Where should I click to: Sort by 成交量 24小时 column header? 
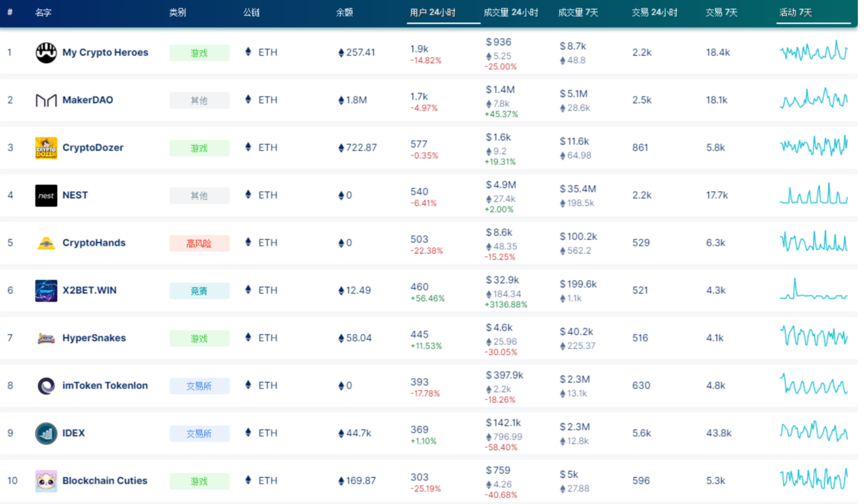point(511,12)
